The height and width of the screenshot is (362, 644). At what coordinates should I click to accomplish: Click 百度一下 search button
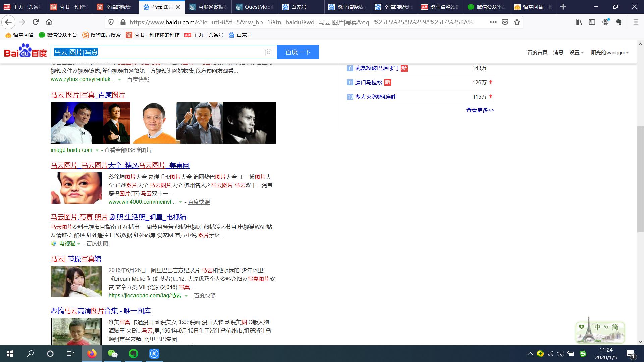pyautogui.click(x=298, y=52)
